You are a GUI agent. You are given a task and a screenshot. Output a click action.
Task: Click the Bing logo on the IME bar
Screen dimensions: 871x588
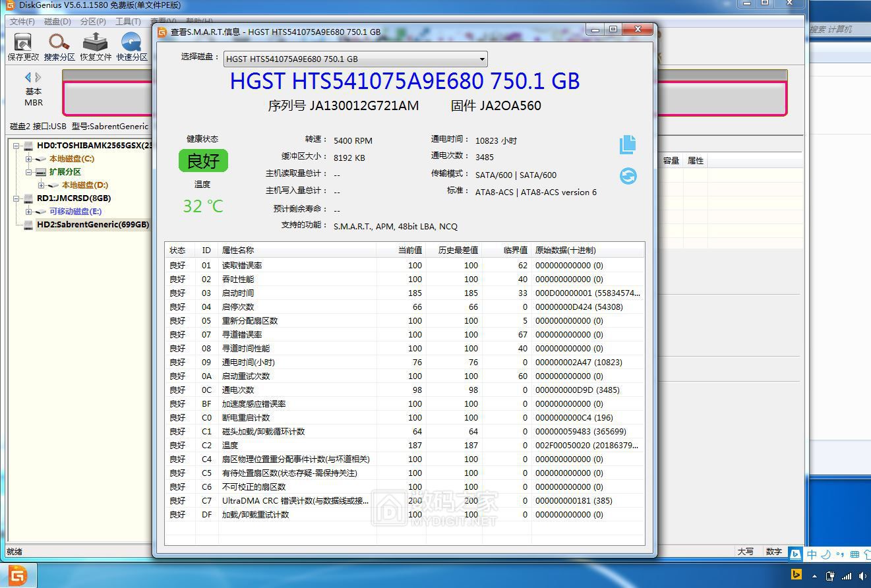pos(796,554)
